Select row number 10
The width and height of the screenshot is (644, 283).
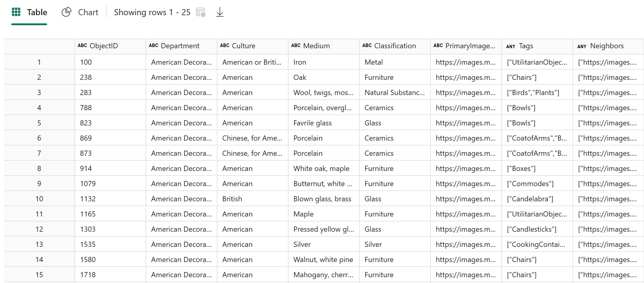(x=39, y=199)
